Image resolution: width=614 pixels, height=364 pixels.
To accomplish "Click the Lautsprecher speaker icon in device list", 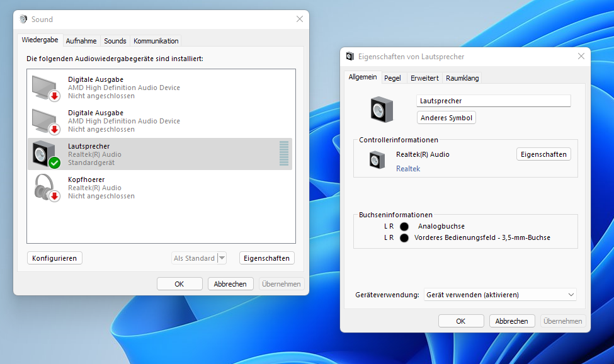I will 46,154.
